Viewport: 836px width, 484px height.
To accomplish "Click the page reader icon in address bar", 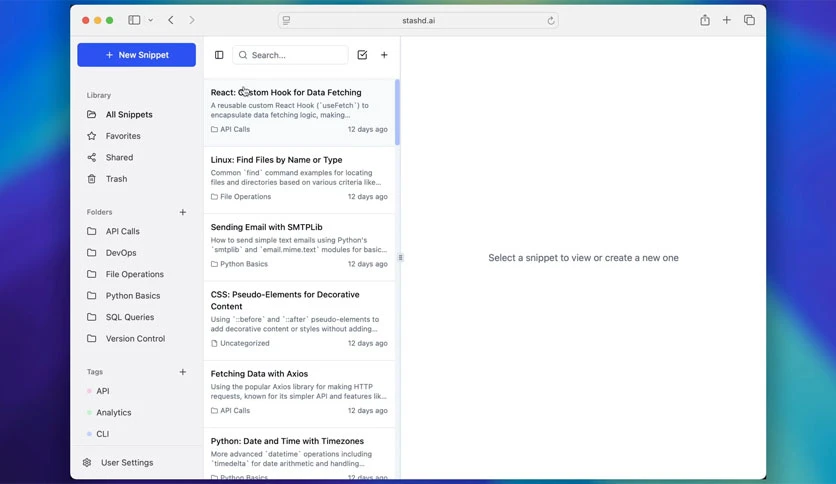I will 287,20.
